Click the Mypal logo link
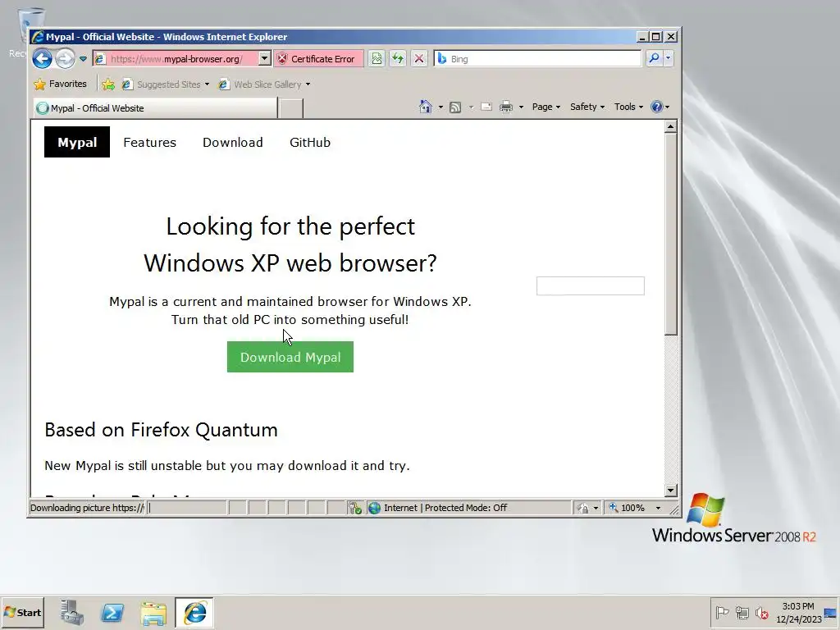The height and width of the screenshot is (630, 840). click(77, 142)
